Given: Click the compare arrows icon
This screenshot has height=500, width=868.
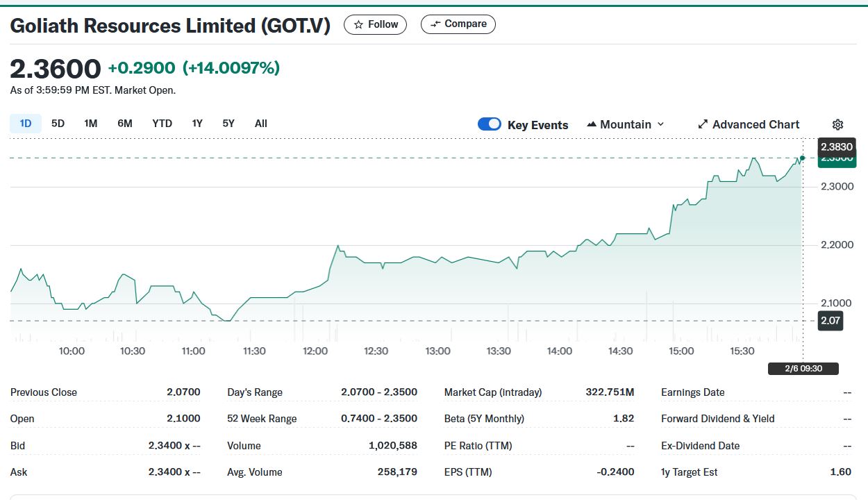Looking at the screenshot, I should (x=435, y=24).
